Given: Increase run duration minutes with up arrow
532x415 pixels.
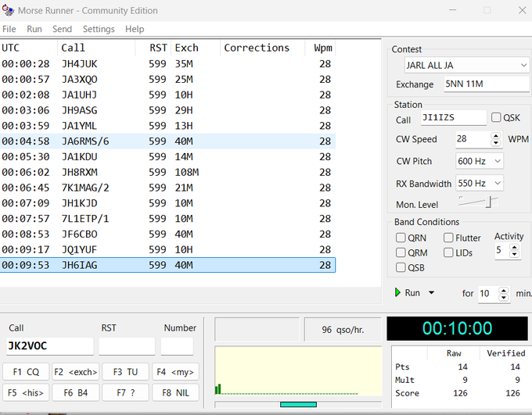Looking at the screenshot, I should coord(504,290).
